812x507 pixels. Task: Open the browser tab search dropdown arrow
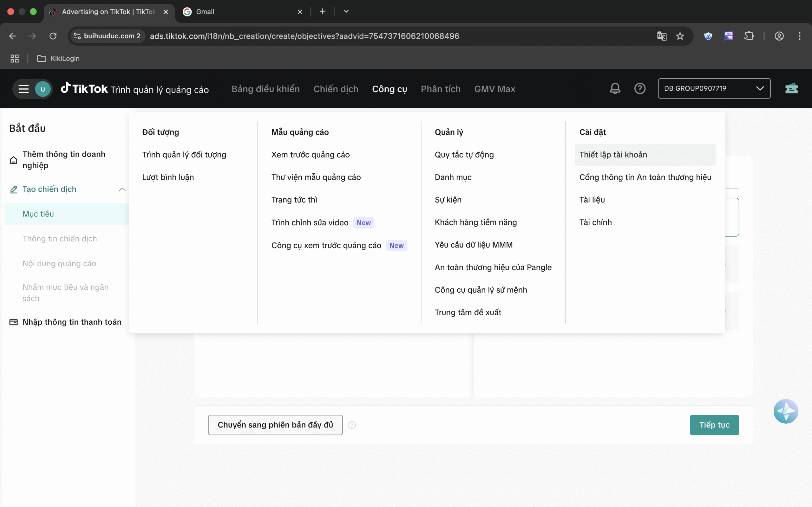pos(346,11)
